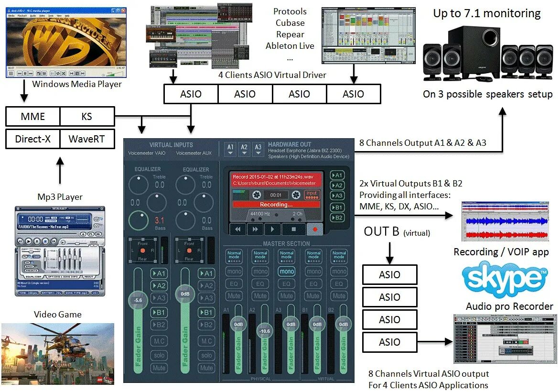This screenshot has height=392, width=560.
Task: Mute the A1 master bus
Action: coord(234,296)
